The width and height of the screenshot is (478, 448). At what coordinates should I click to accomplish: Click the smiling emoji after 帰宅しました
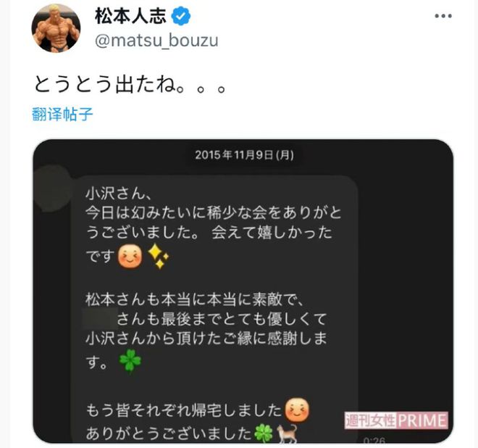297,410
